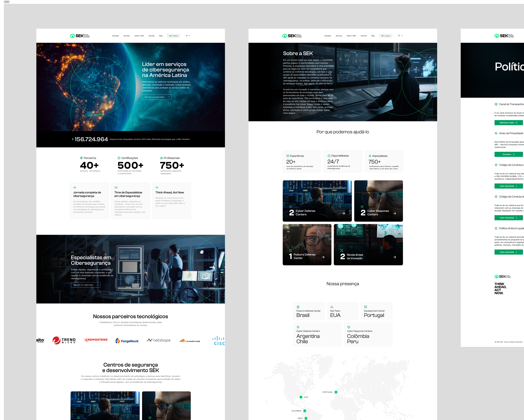Click the arrow on the Novas áreas de inovação card
This screenshot has width=524, height=420.
coord(394,257)
